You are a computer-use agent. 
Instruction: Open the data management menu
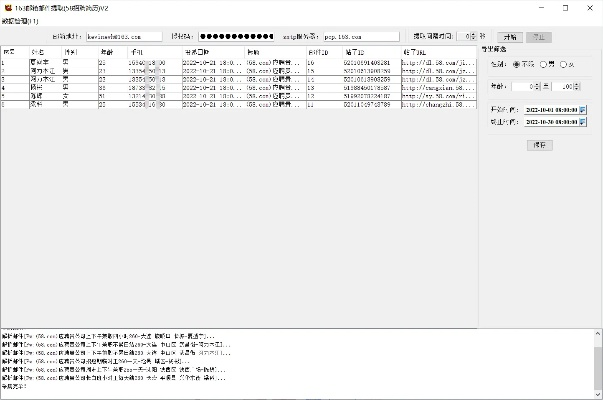(20, 20)
